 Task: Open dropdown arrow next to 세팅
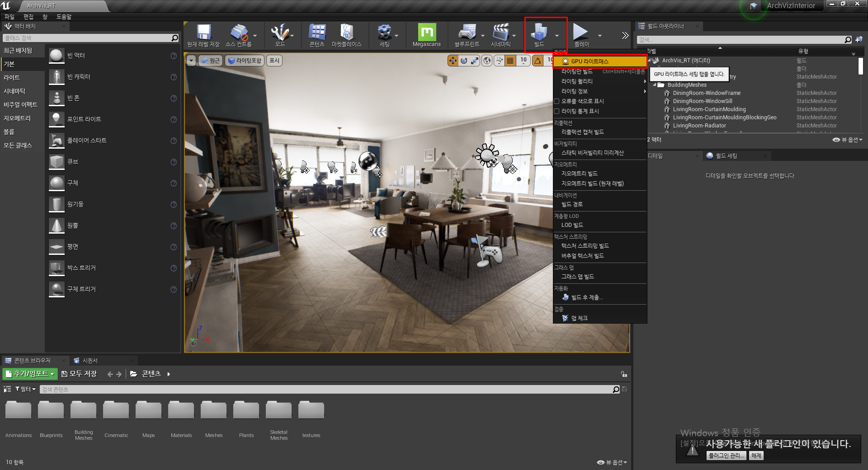396,35
